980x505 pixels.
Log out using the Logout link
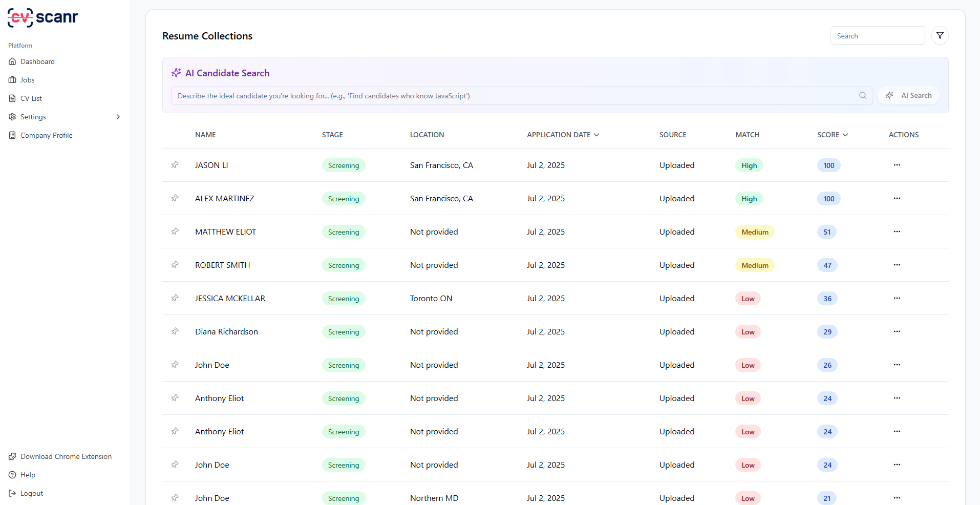click(31, 493)
